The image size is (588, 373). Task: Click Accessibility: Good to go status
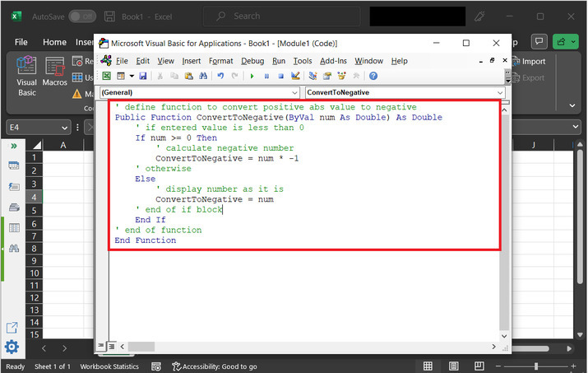pos(215,366)
